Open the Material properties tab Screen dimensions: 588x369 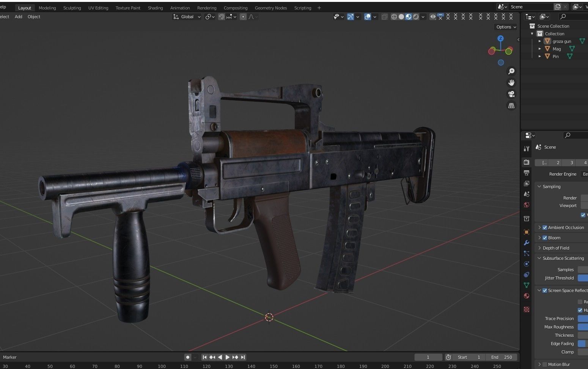(526, 296)
